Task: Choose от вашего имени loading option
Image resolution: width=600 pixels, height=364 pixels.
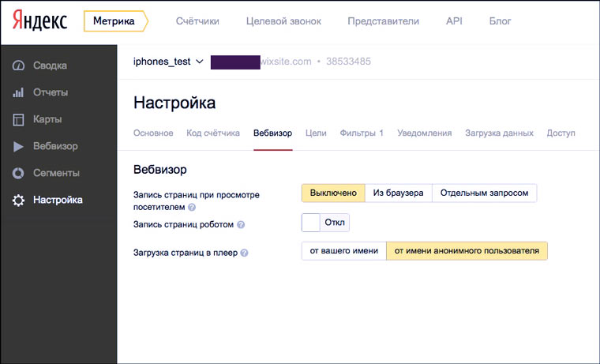Action: coord(343,251)
